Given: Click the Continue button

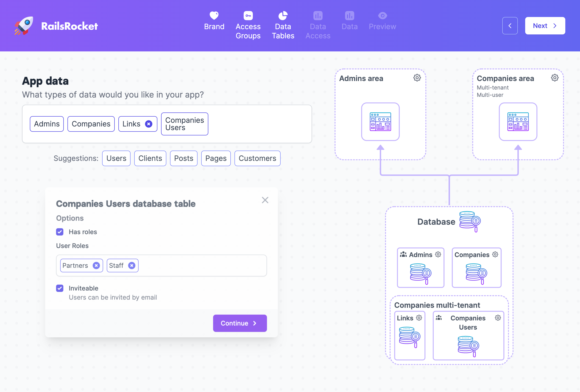Looking at the screenshot, I should pos(240,323).
